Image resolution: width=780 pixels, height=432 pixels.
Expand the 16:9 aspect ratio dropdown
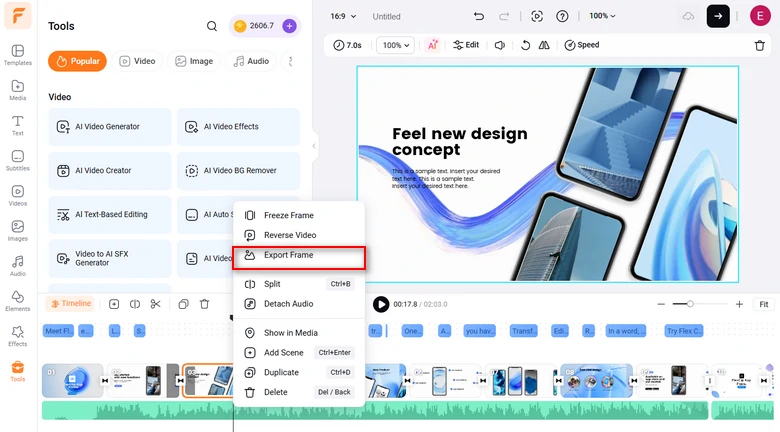pos(343,16)
